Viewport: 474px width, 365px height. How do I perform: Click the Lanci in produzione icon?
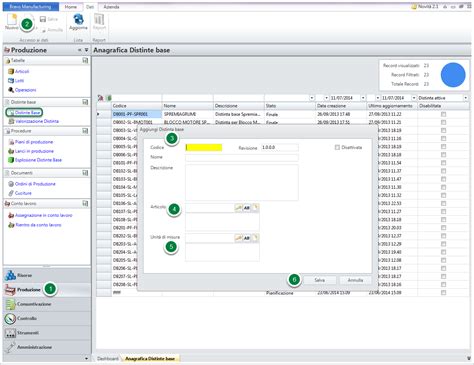[x=11, y=151]
